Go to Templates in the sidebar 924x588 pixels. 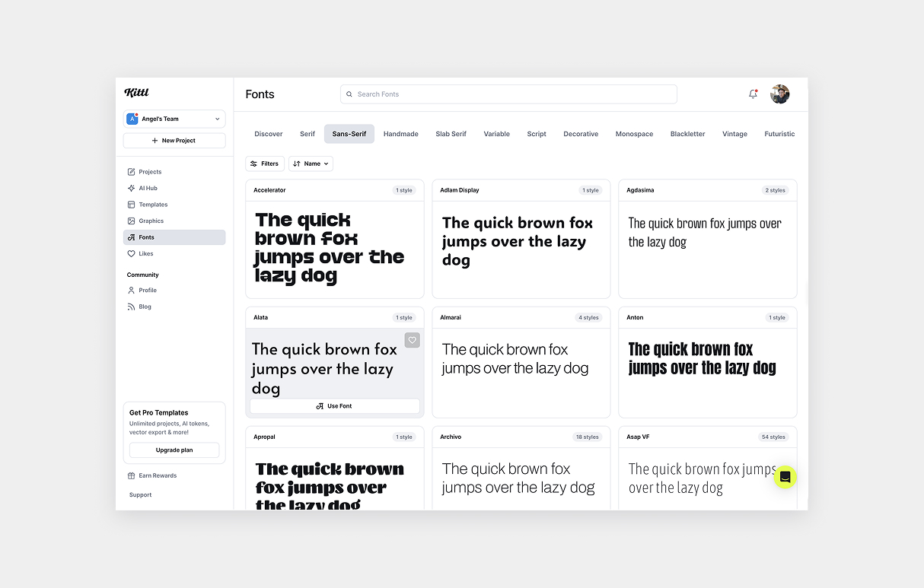point(174,205)
